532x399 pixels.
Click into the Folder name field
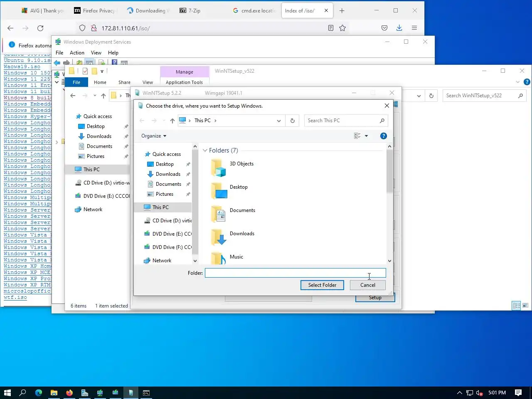pos(296,273)
